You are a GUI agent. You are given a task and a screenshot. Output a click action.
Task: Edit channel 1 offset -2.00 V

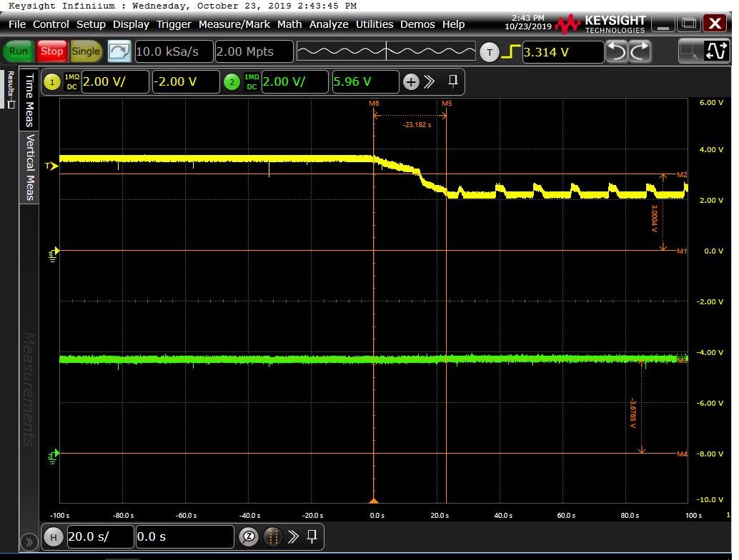pyautogui.click(x=186, y=82)
